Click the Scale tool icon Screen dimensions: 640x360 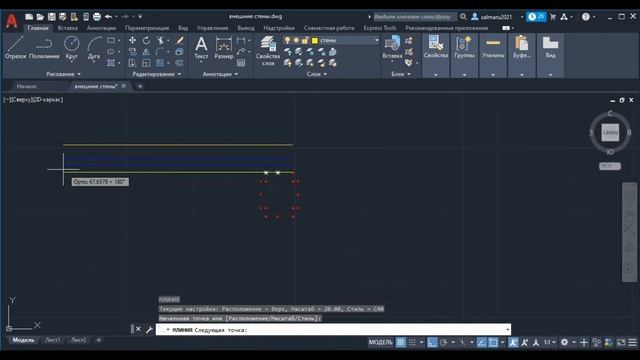(x=146, y=63)
